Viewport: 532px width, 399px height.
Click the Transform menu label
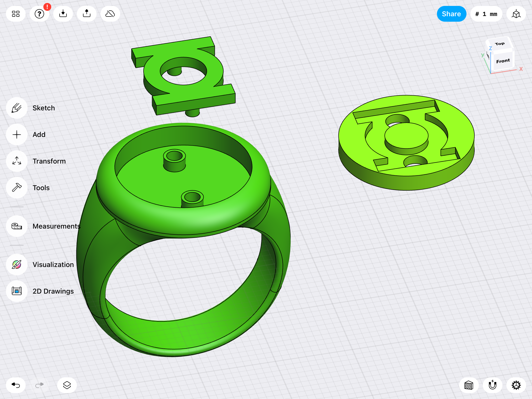(49, 161)
